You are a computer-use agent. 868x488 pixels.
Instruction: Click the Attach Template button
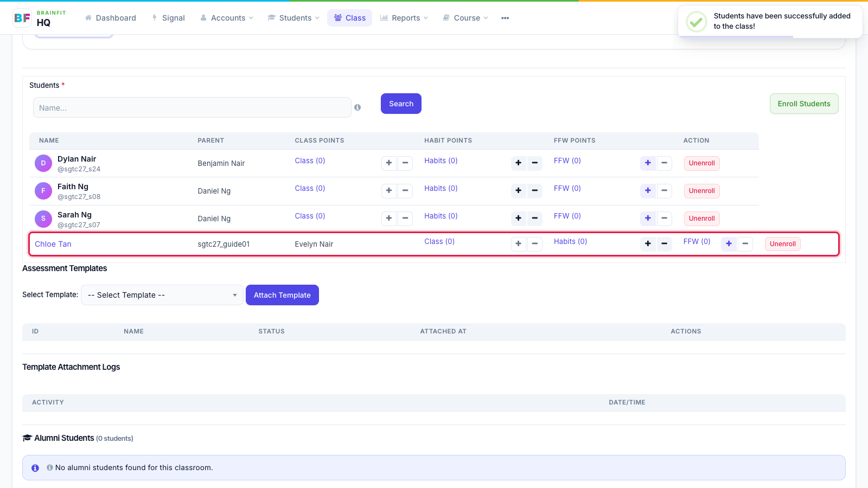(x=282, y=295)
